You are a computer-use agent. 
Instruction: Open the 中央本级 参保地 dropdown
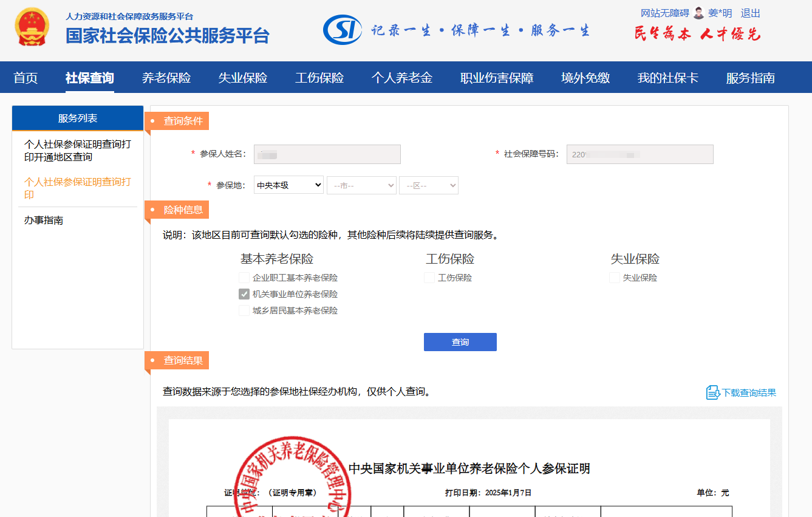click(288, 185)
